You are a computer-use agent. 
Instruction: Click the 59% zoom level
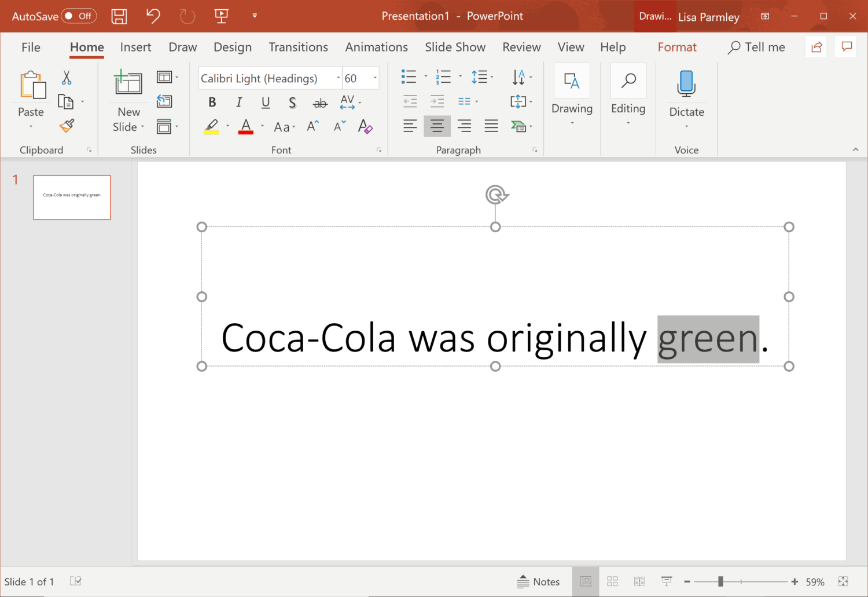click(x=815, y=582)
